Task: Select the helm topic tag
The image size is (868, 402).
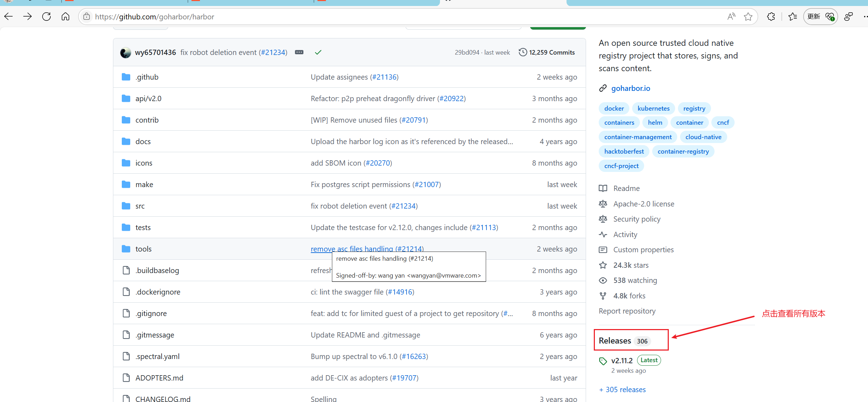Action: (x=655, y=123)
